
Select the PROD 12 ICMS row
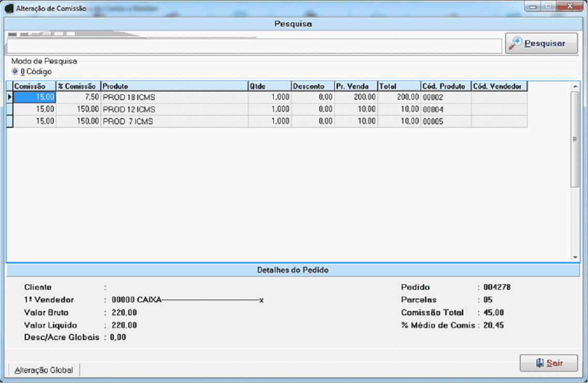(174, 109)
